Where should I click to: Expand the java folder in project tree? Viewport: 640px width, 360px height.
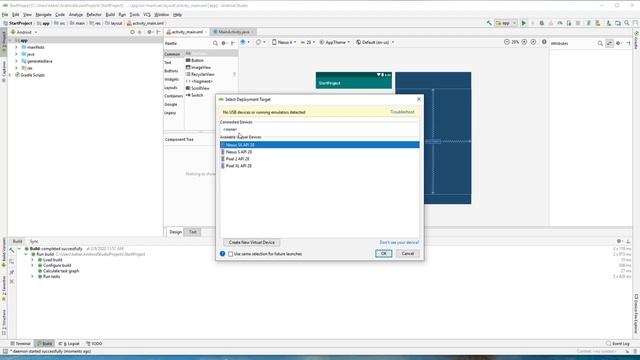[x=16, y=54]
